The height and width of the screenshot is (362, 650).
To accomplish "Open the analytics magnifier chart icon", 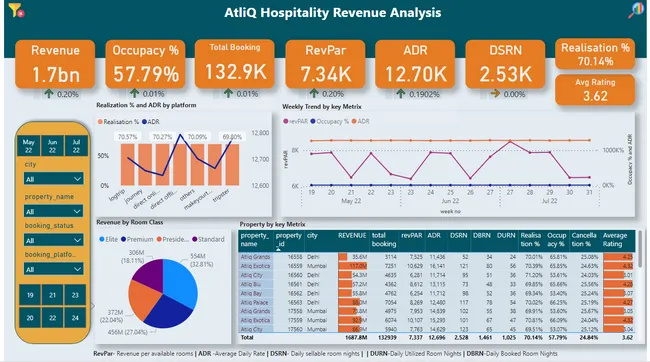I will point(635,10).
